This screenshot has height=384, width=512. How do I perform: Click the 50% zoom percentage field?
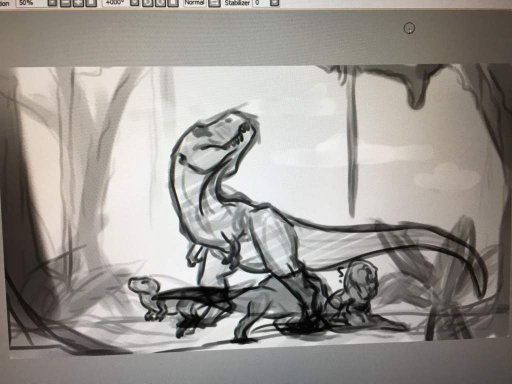(x=31, y=3)
